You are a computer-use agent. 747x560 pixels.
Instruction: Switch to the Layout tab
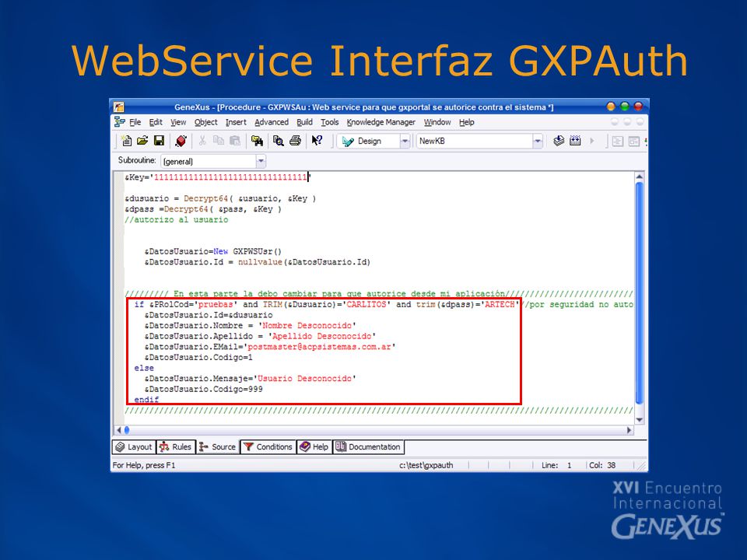click(134, 446)
